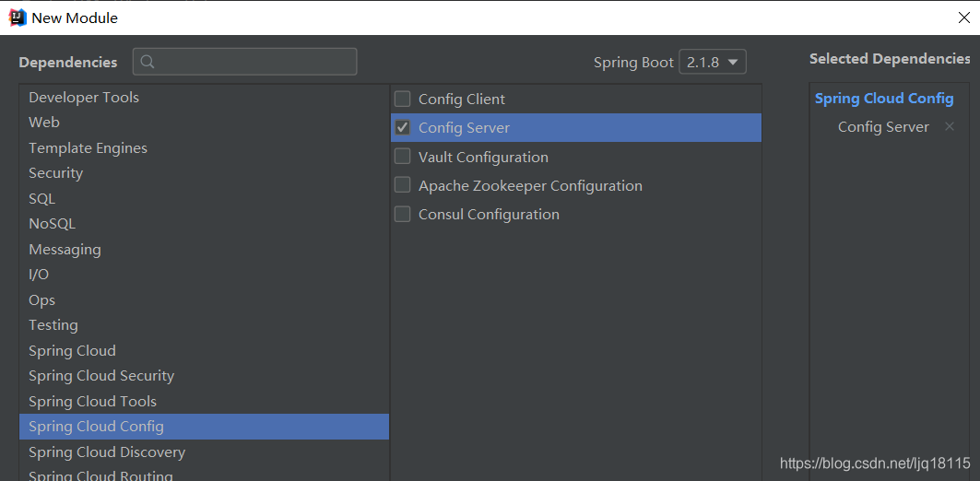Enable the Config Client checkbox

(403, 99)
